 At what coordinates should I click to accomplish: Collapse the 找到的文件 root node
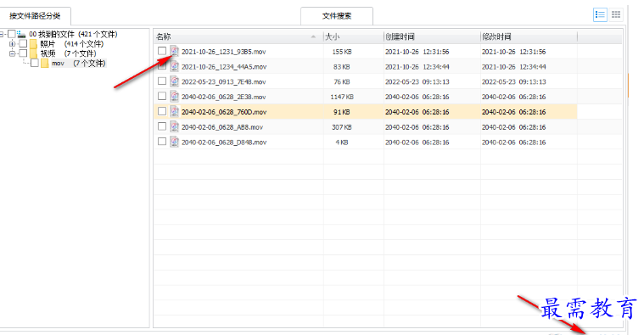pos(2,34)
